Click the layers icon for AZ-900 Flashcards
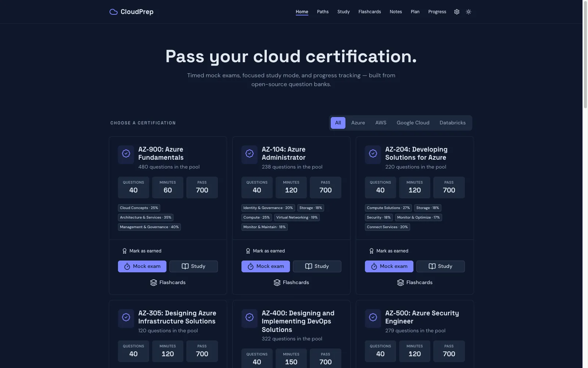This screenshot has width=588, height=368. (154, 283)
